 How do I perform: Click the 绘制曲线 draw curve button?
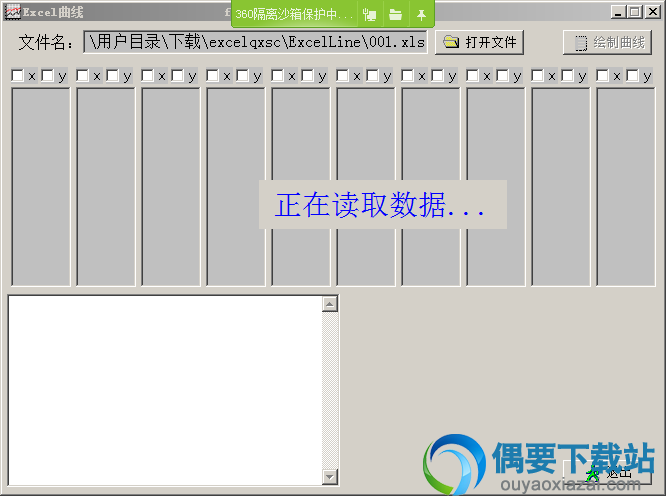tap(607, 42)
